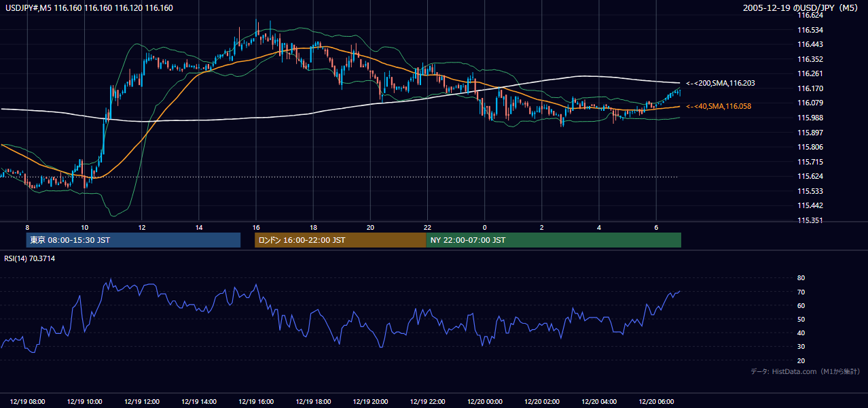The image size is (868, 408).
Task: Click the 12/19 08:00 date label
Action: tap(28, 402)
